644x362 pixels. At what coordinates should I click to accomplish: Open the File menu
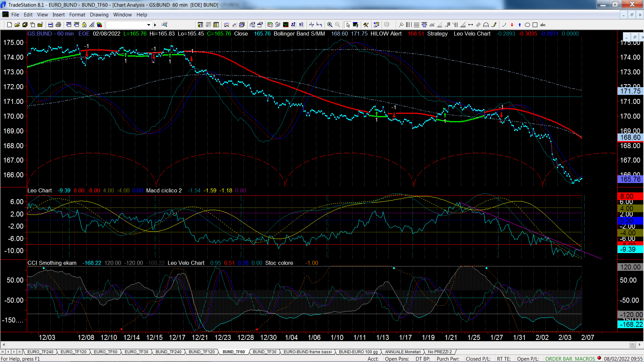click(x=15, y=15)
